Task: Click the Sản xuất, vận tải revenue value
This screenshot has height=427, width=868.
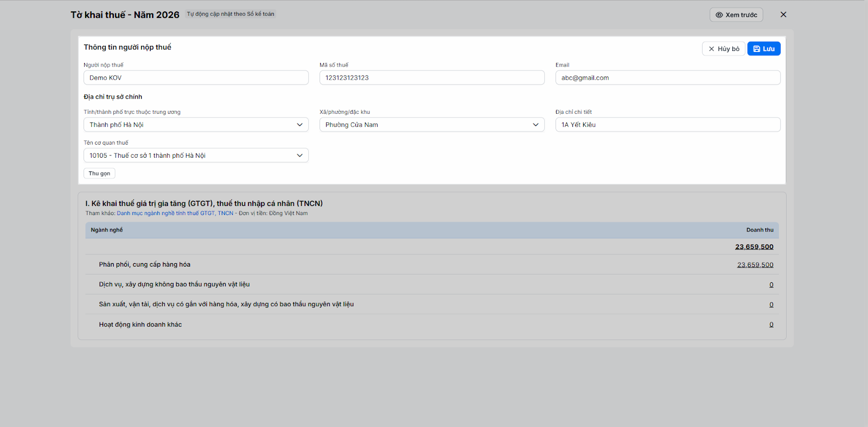Action: click(771, 305)
